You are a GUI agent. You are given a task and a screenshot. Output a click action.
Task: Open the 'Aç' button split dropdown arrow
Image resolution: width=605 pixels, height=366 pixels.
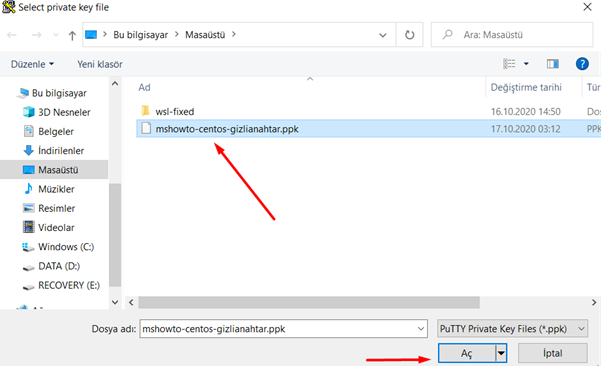click(501, 353)
